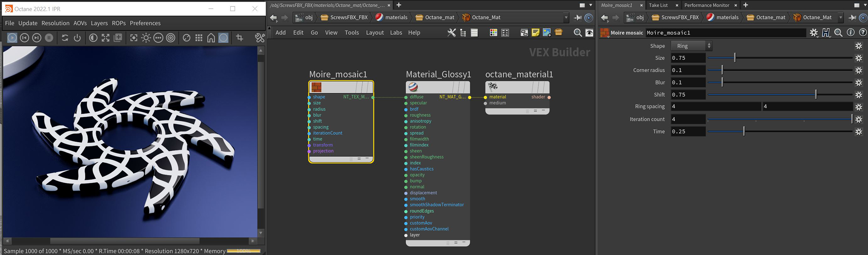Toggle the highlighted sphere button in IPR toolbar
The width and height of the screenshot is (868, 255).
coord(223,38)
